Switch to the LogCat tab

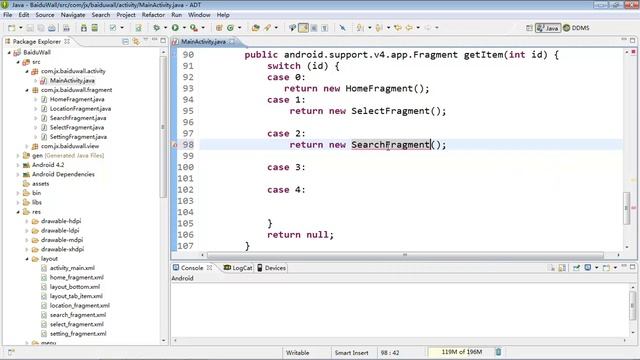tap(238, 268)
